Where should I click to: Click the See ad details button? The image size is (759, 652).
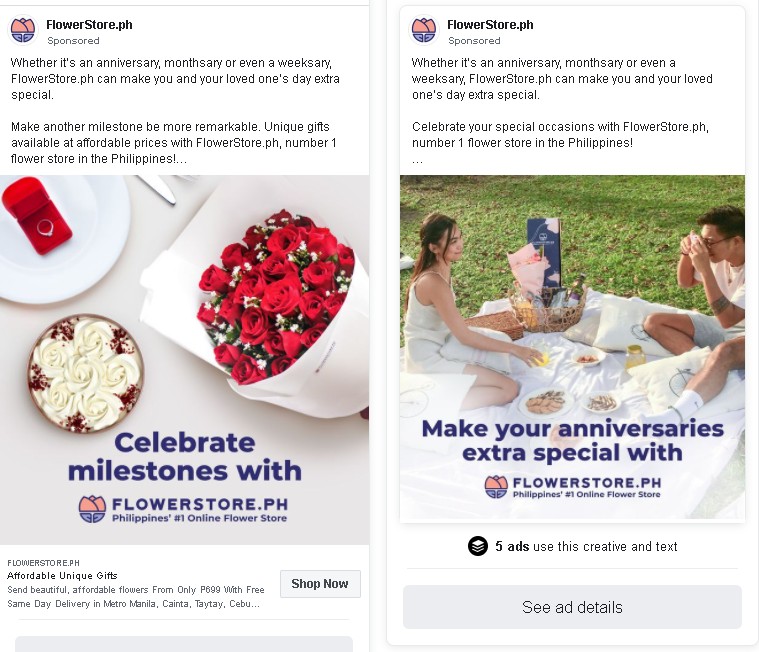[x=572, y=607]
